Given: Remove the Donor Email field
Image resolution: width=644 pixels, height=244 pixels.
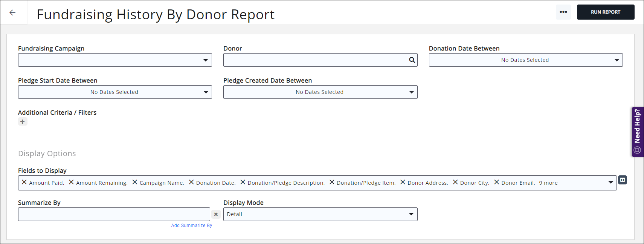Looking at the screenshot, I should 496,182.
